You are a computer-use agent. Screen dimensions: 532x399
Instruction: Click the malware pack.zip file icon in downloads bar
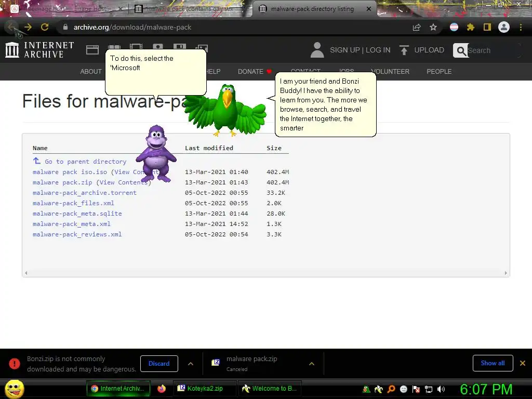pos(216,363)
